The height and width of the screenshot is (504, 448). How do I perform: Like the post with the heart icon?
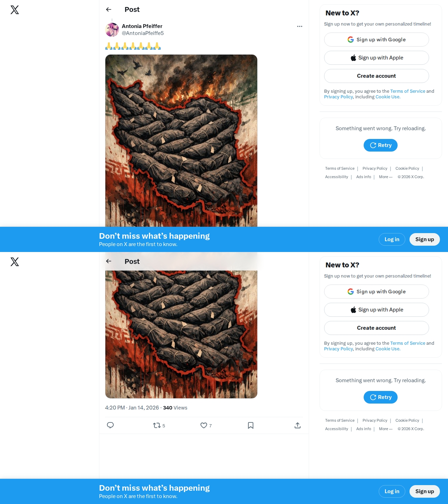[206, 425]
